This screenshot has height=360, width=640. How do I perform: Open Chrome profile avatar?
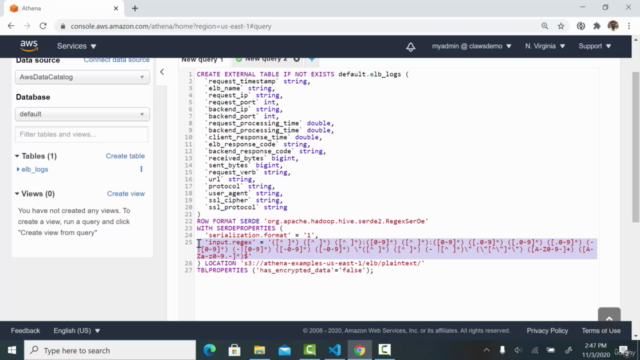tap(613, 26)
